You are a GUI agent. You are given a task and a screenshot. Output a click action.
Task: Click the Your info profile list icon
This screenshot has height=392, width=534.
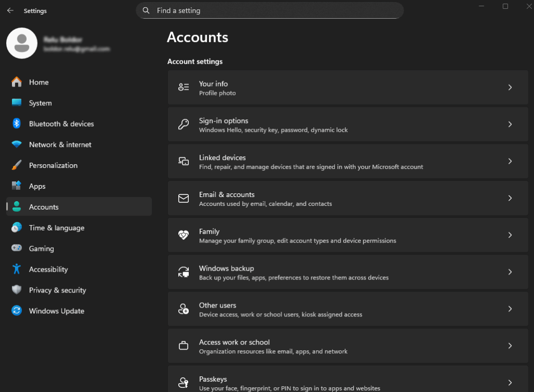click(184, 87)
